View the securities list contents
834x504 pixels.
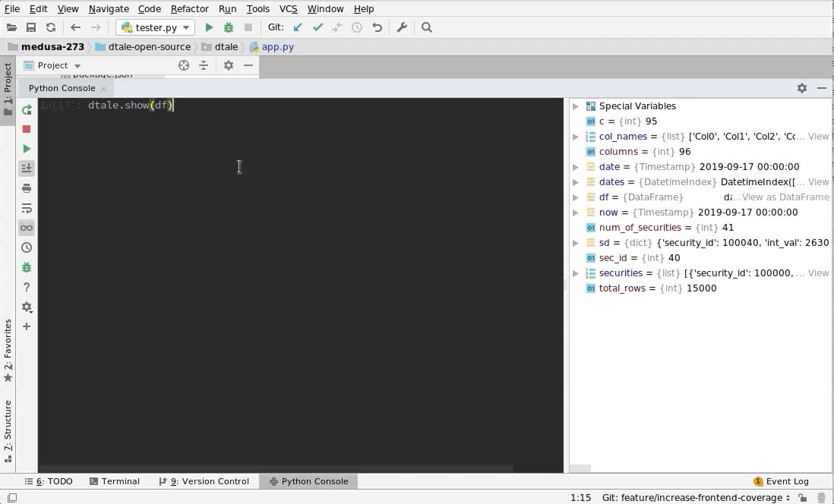click(x=818, y=272)
